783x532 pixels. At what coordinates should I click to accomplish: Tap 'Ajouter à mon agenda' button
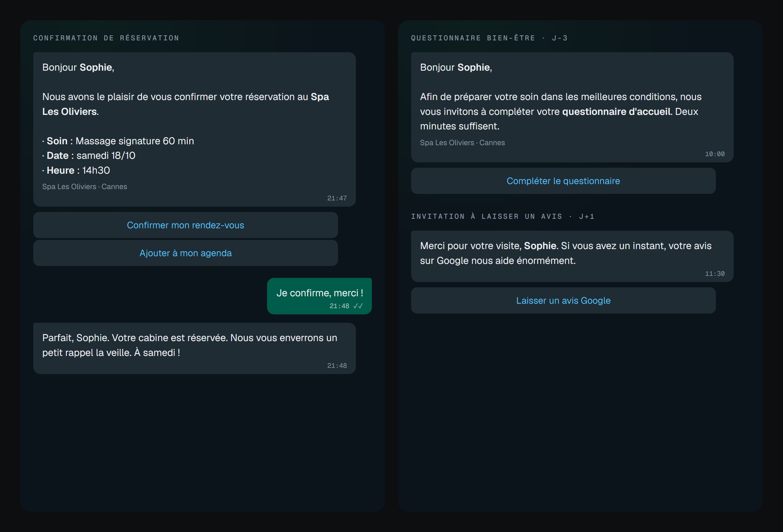tap(185, 253)
